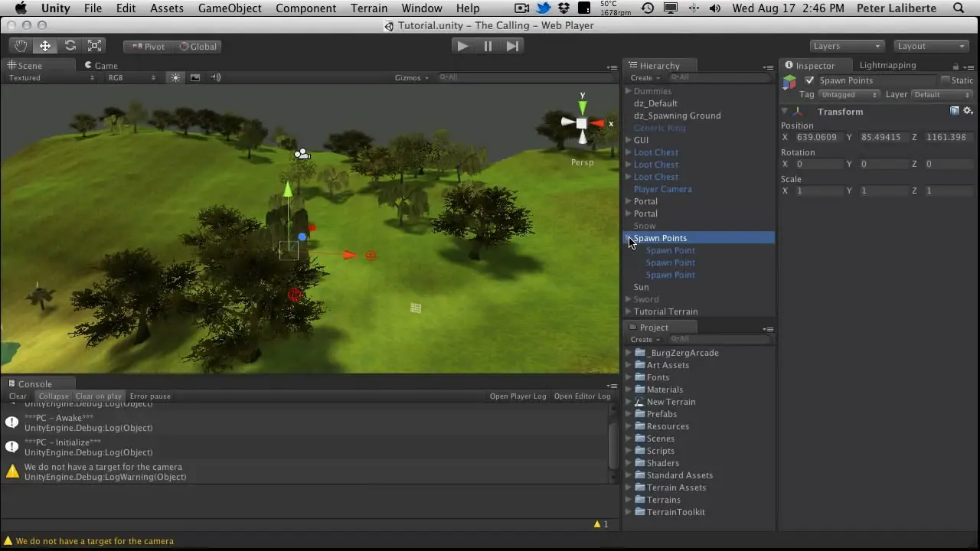Select the Scale tool in toolbar
This screenshot has width=980, height=551.
[94, 46]
